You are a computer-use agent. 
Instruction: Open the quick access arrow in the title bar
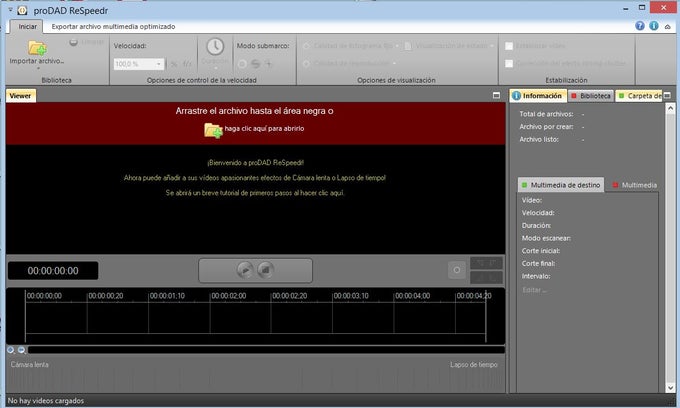coord(10,9)
